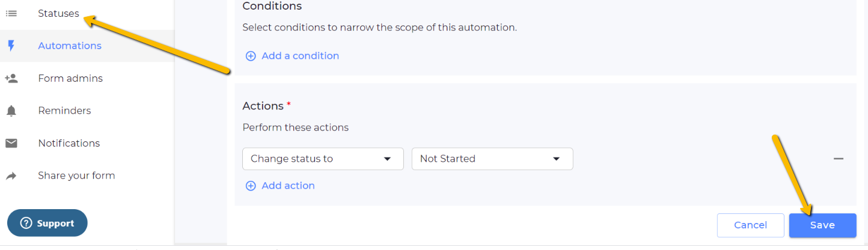This screenshot has height=250, width=868.
Task: Click the plus icon beside Add action
Action: 251,186
